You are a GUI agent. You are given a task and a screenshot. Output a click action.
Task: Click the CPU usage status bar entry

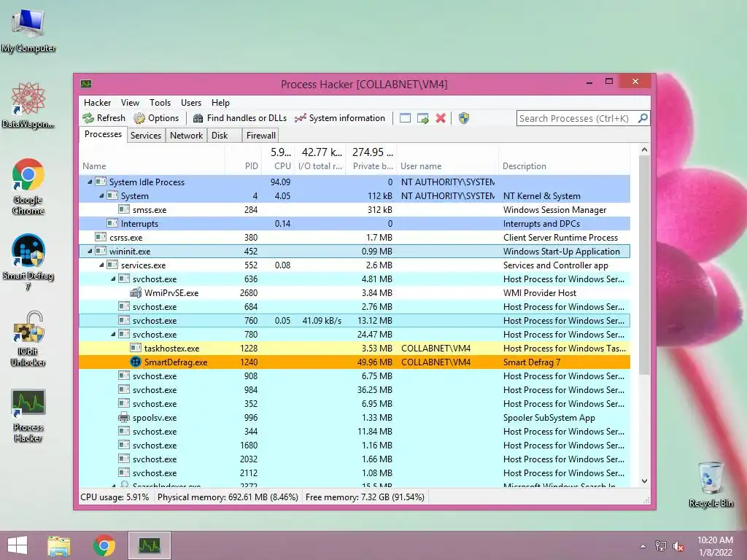(x=115, y=497)
